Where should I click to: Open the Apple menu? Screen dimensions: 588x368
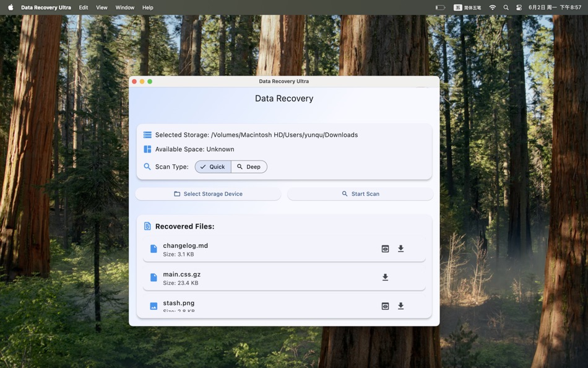(11, 7)
